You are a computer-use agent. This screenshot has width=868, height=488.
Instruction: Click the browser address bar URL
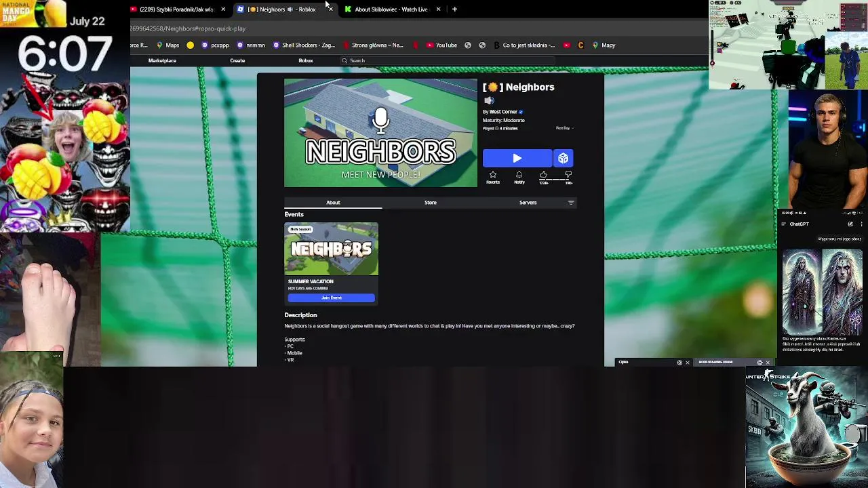coord(188,28)
